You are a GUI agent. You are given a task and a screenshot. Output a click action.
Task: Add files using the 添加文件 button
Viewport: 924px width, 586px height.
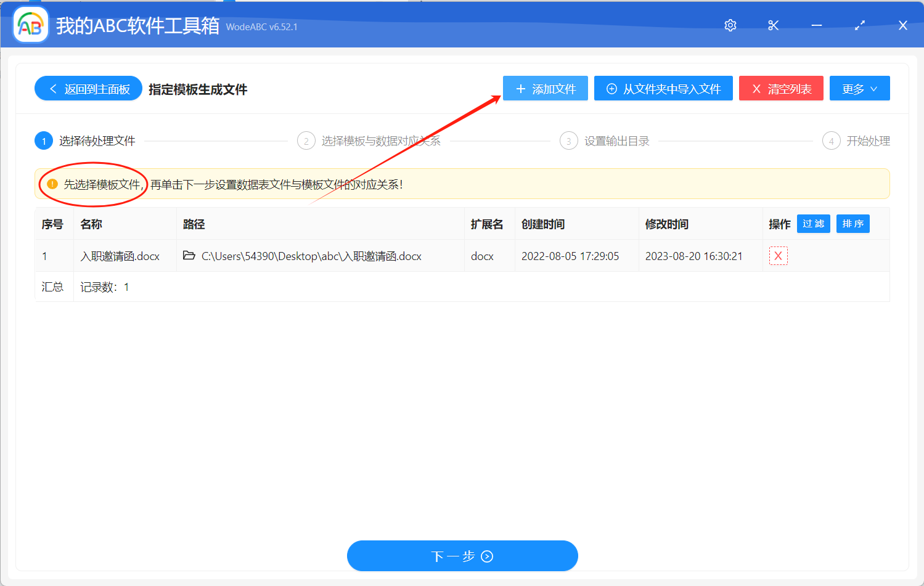[545, 88]
